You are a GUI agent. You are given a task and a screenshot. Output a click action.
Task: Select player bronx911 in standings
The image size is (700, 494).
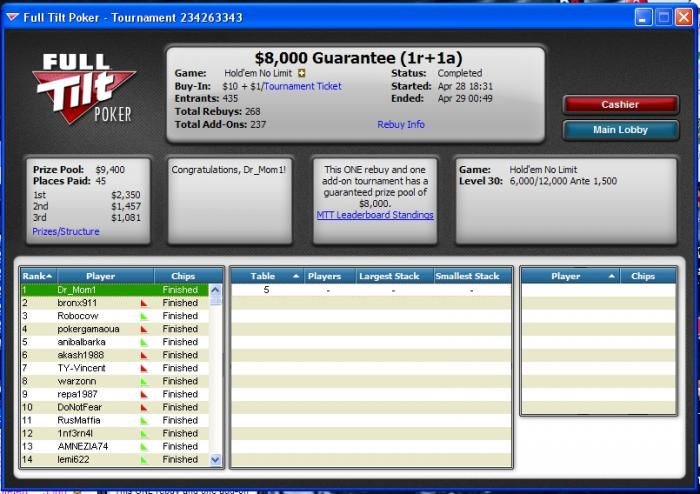click(115, 303)
